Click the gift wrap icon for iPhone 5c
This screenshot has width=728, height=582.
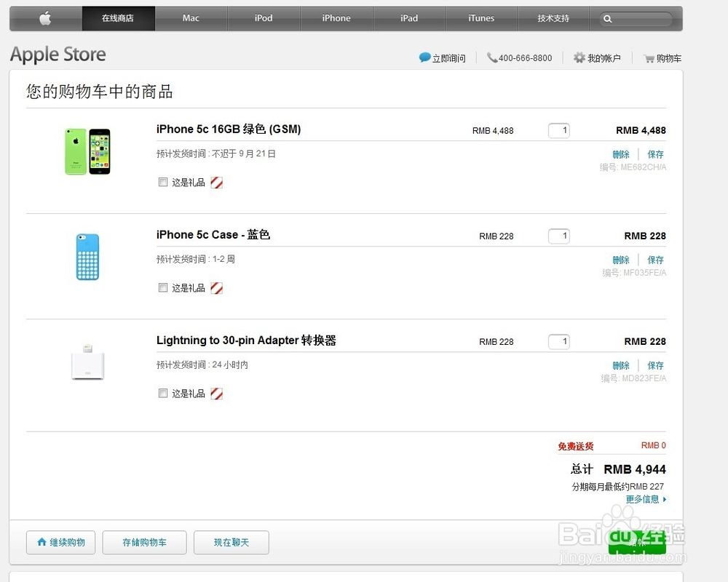[216, 183]
